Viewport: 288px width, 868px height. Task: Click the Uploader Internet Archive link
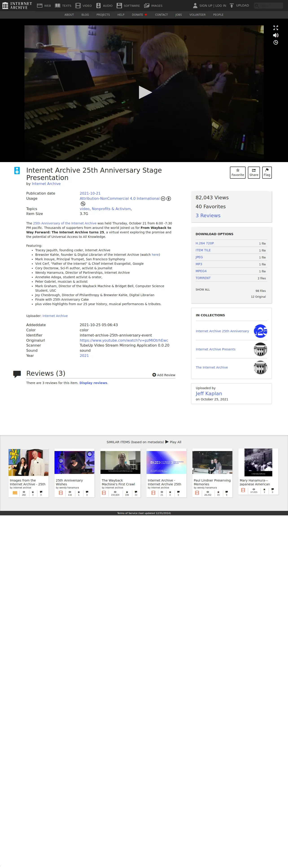click(55, 316)
